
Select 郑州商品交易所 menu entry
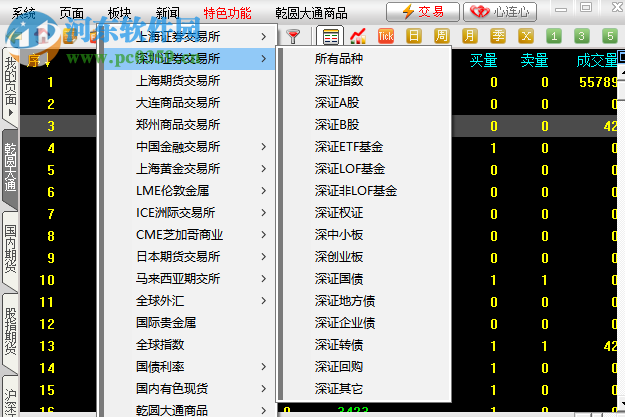[190, 125]
